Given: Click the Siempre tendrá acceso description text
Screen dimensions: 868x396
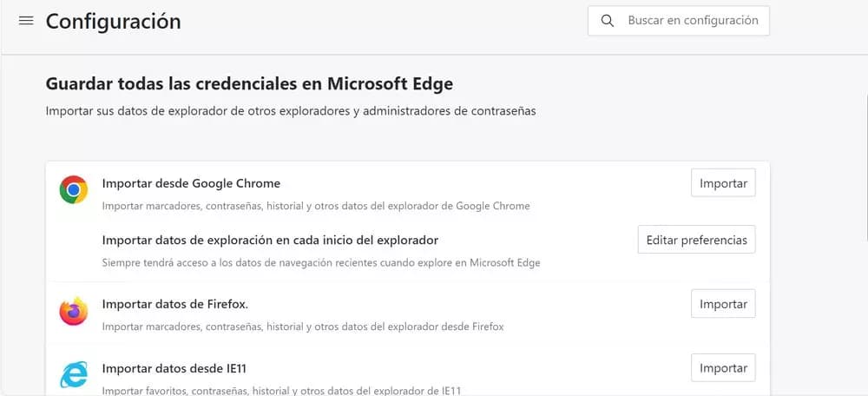Looking at the screenshot, I should click(x=321, y=262).
